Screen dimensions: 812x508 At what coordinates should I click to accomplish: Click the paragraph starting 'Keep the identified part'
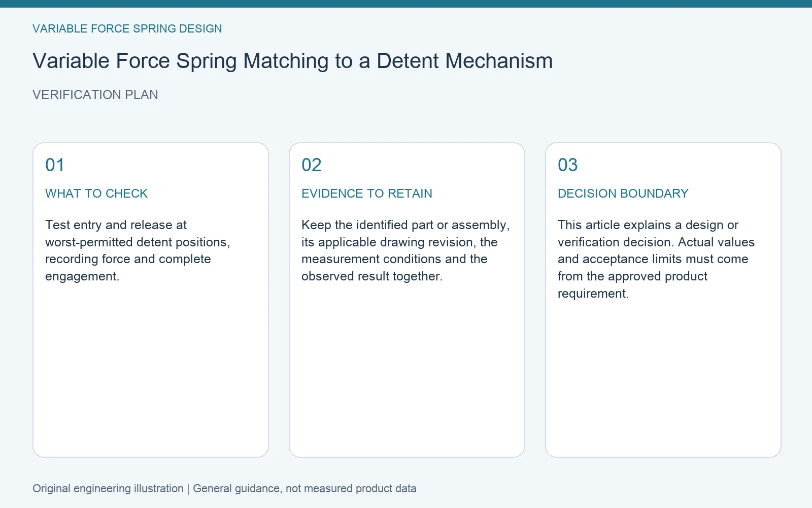coord(405,250)
